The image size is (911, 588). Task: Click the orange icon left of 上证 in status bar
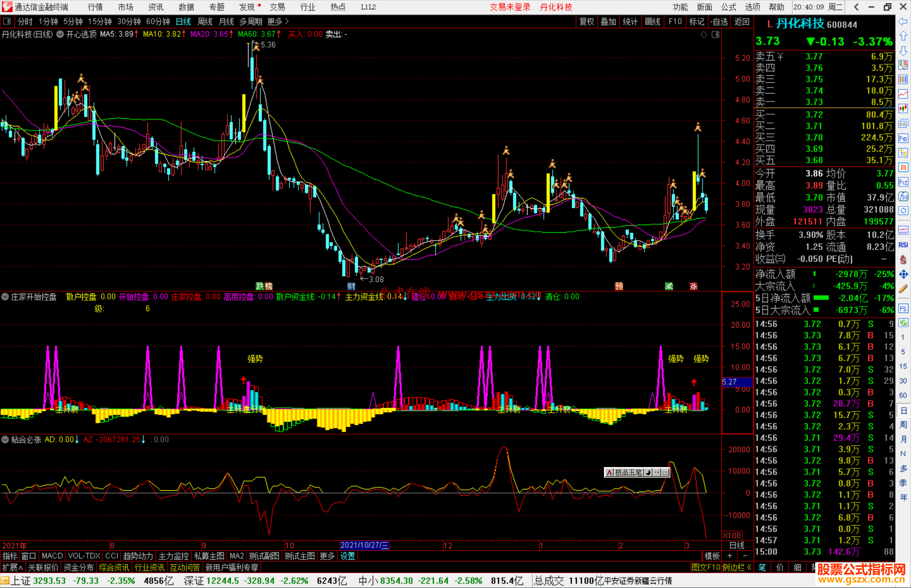[5, 581]
